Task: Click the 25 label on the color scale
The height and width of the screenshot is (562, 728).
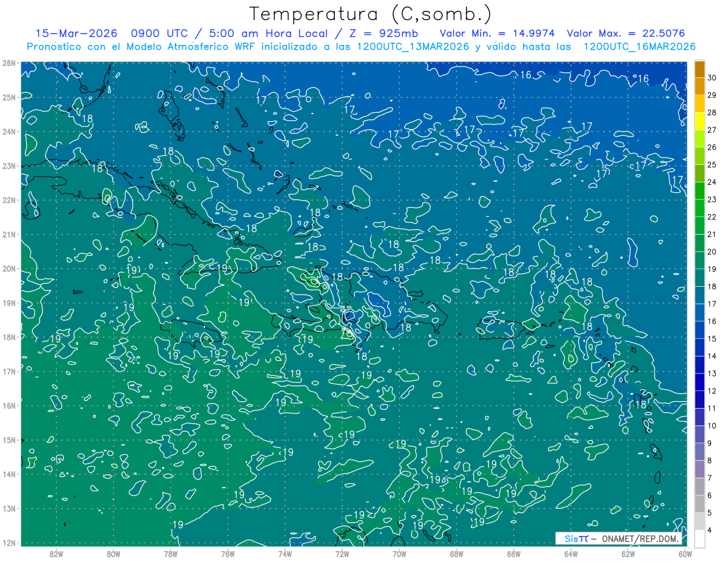Action: tap(712, 165)
